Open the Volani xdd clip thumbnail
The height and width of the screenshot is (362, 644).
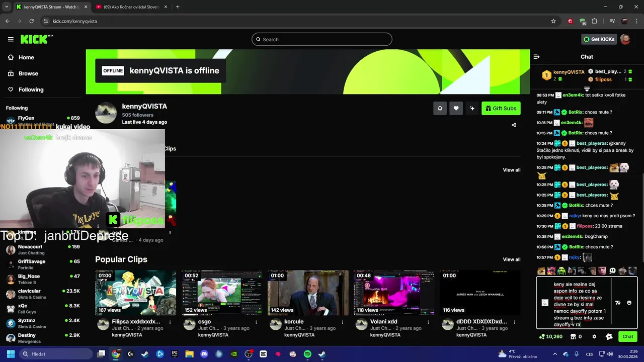coord(394,293)
